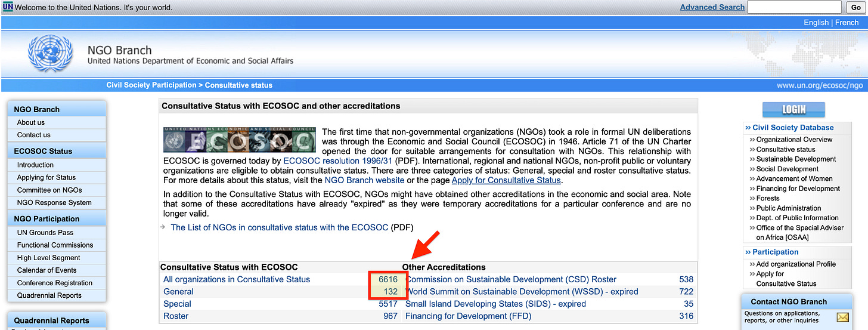Open Small Island Developing States (SIDS) link
Image resolution: width=868 pixels, height=330 pixels.
coord(495,304)
